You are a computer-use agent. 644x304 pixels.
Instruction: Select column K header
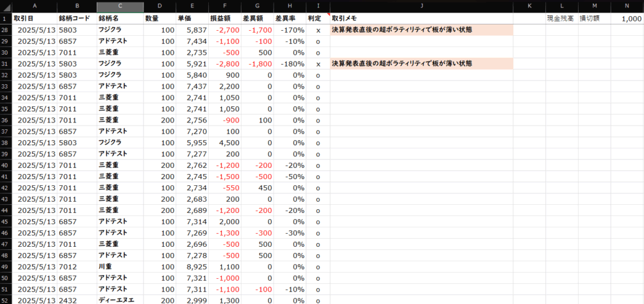[530, 7]
